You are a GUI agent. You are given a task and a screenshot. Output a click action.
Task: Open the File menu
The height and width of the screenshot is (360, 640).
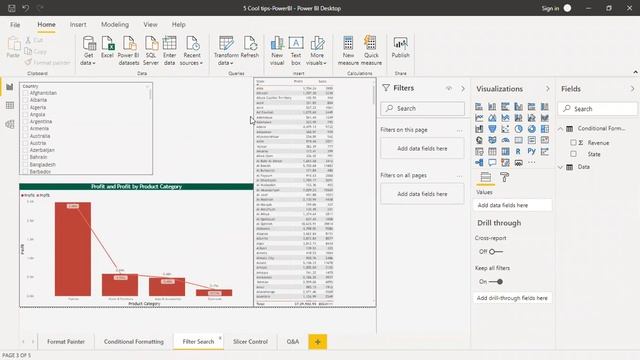[x=15, y=24]
